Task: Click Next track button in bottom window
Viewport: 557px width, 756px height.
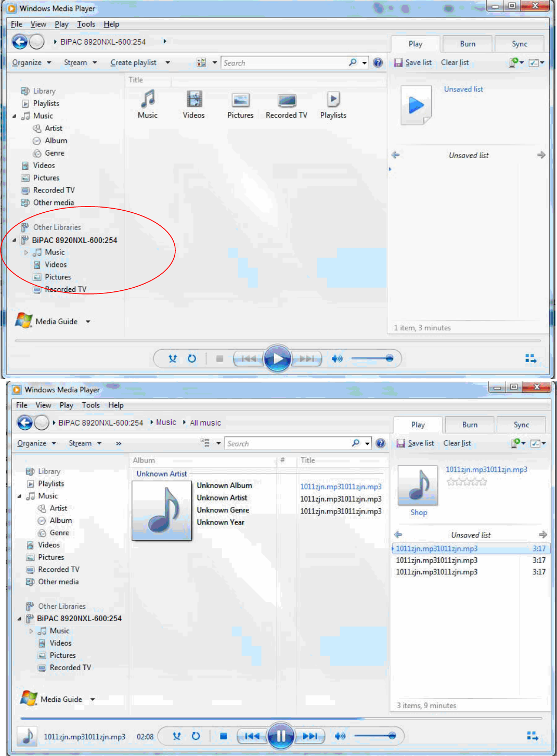Action: (x=310, y=736)
